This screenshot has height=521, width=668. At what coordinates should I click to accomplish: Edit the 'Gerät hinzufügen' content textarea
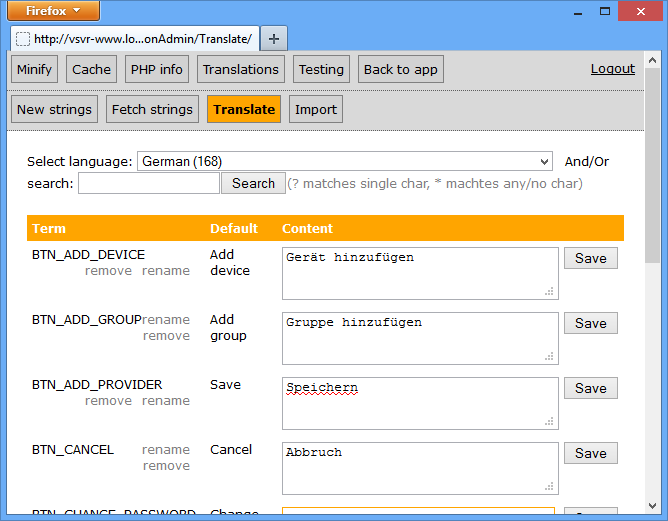[420, 273]
